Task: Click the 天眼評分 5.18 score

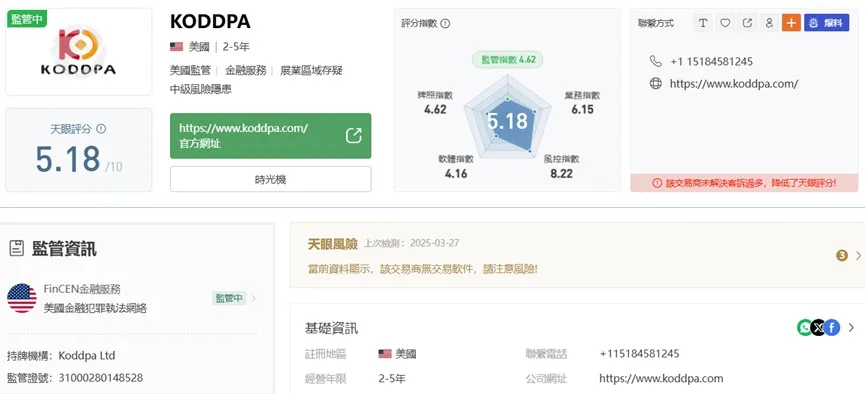Action: click(x=68, y=159)
